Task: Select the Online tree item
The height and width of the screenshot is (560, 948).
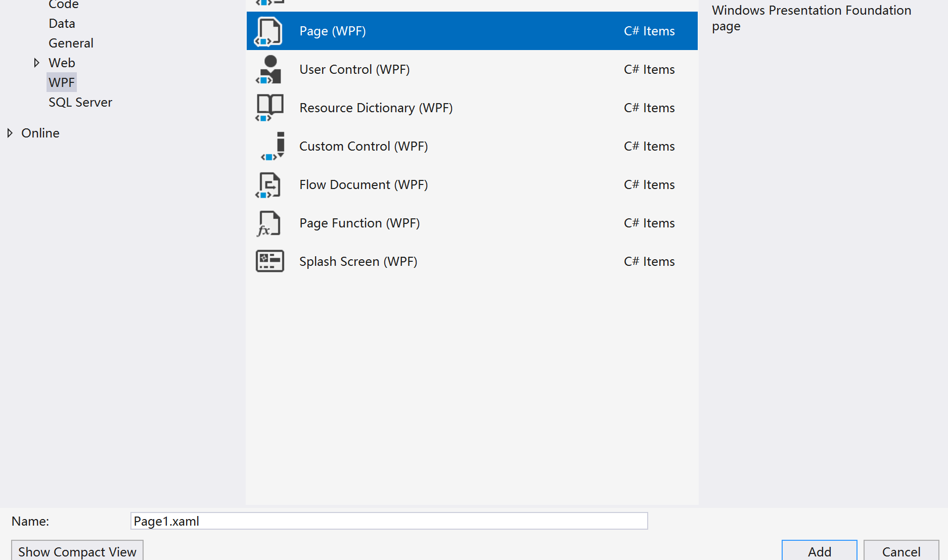Action: (x=40, y=133)
